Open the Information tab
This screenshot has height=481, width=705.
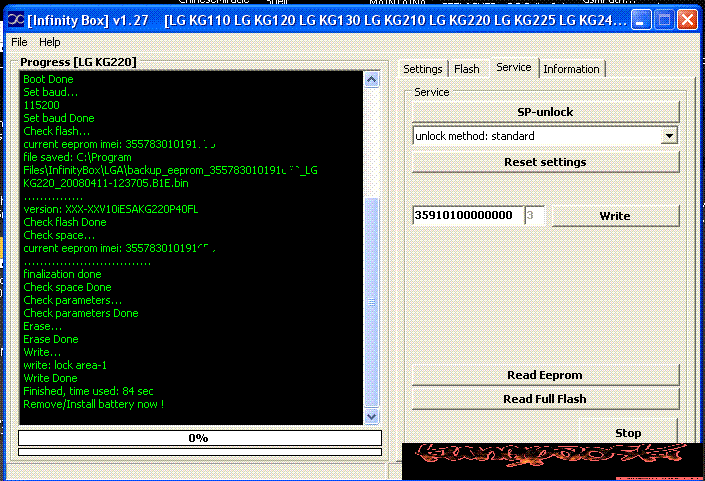click(x=571, y=69)
